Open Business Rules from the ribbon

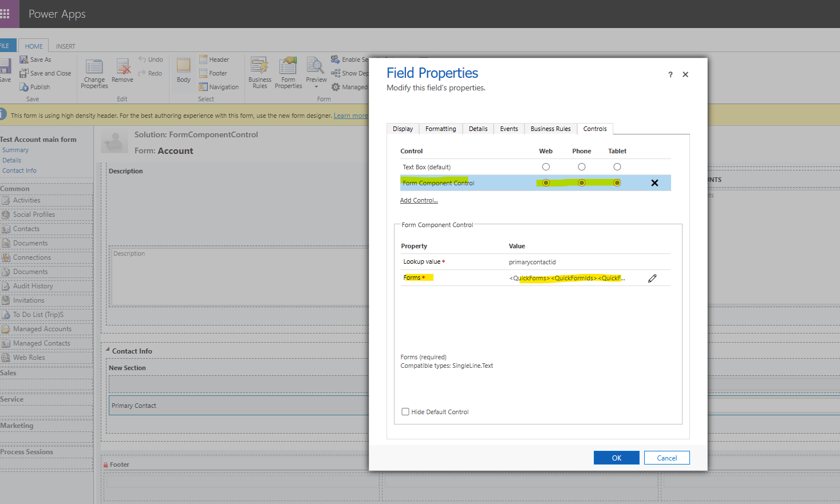pos(260,73)
